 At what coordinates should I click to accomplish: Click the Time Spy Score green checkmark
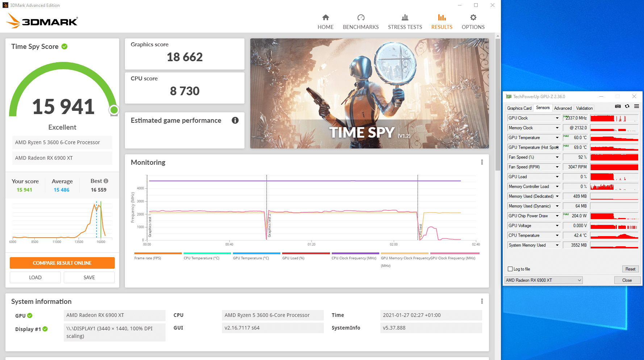64,46
